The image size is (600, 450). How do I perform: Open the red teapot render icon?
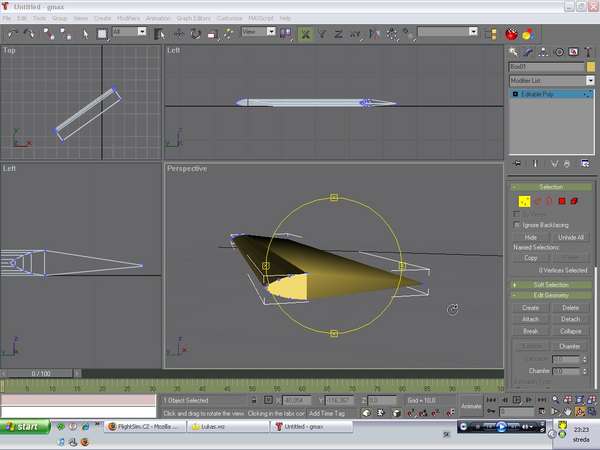[x=511, y=34]
